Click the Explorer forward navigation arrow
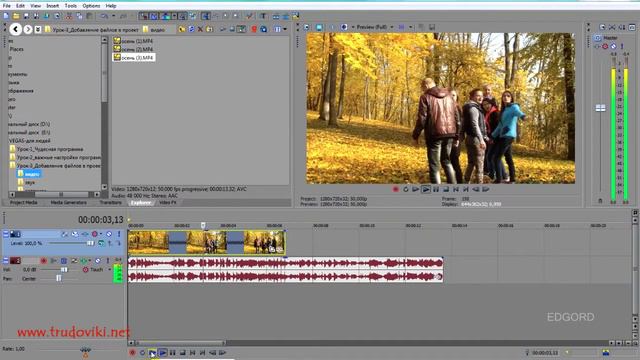The height and width of the screenshot is (360, 640). [x=28, y=29]
